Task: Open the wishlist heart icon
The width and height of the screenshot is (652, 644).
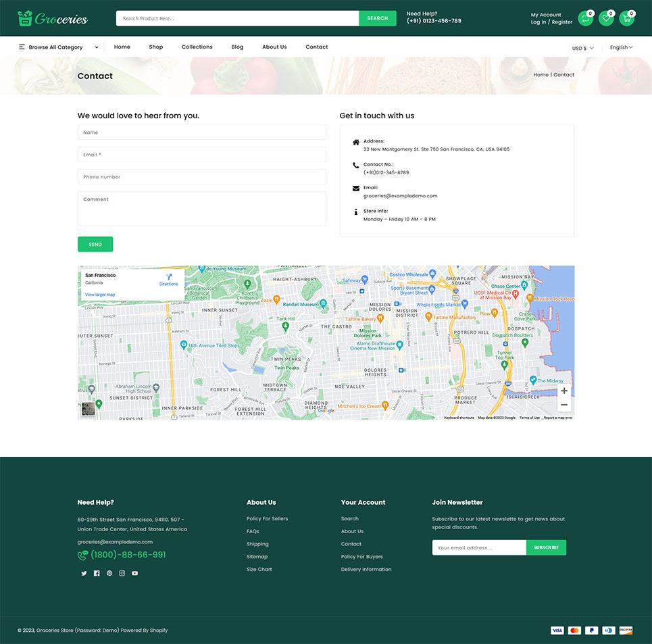Action: click(x=606, y=19)
